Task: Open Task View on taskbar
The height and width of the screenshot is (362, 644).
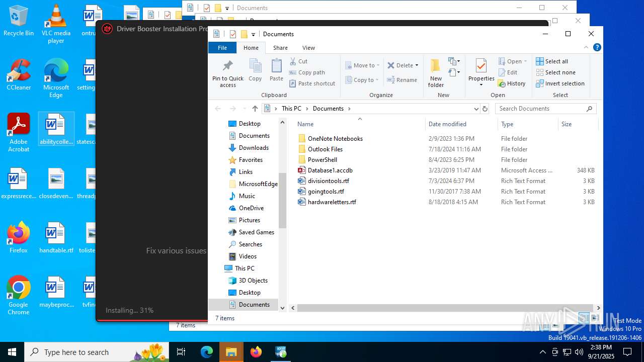Action: [x=181, y=352]
